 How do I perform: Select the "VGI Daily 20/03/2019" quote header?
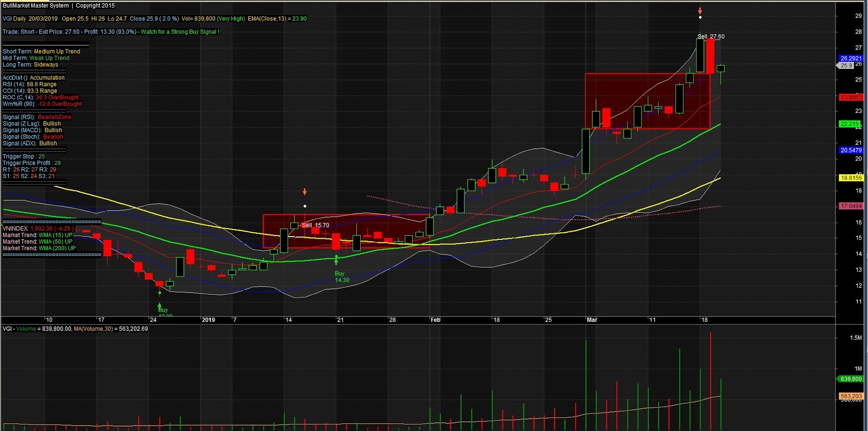pos(30,18)
